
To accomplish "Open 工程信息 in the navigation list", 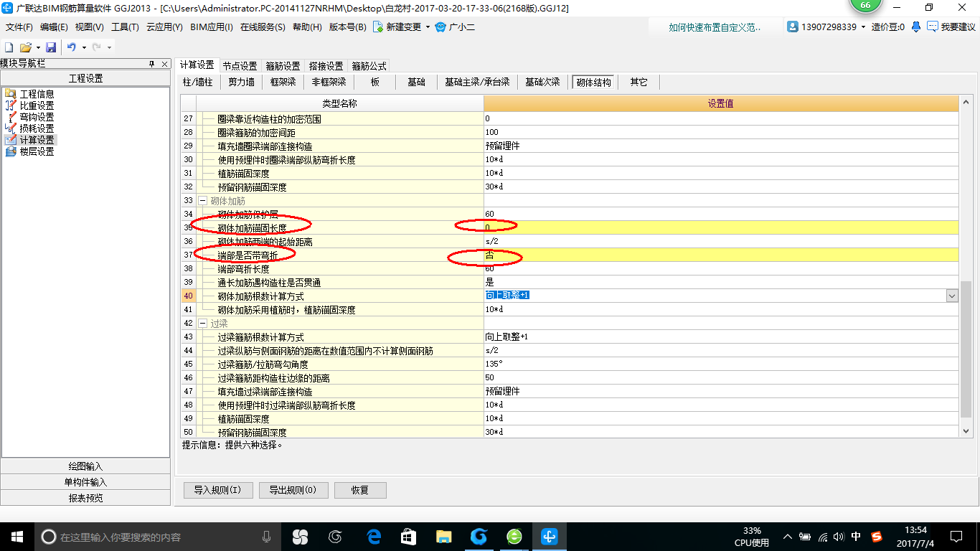I will tap(29, 94).
